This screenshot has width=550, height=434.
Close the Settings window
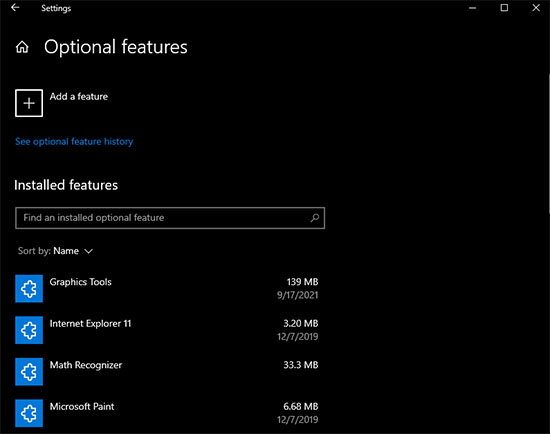coord(536,8)
